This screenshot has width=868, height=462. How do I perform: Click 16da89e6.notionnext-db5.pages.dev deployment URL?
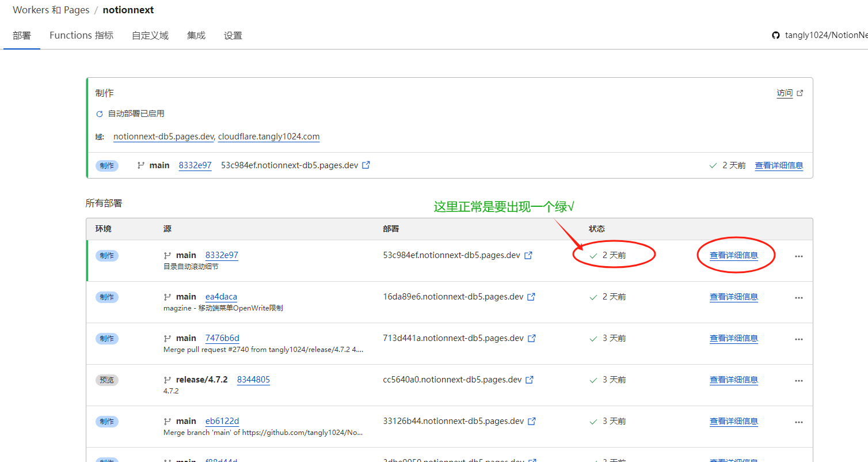tap(453, 297)
